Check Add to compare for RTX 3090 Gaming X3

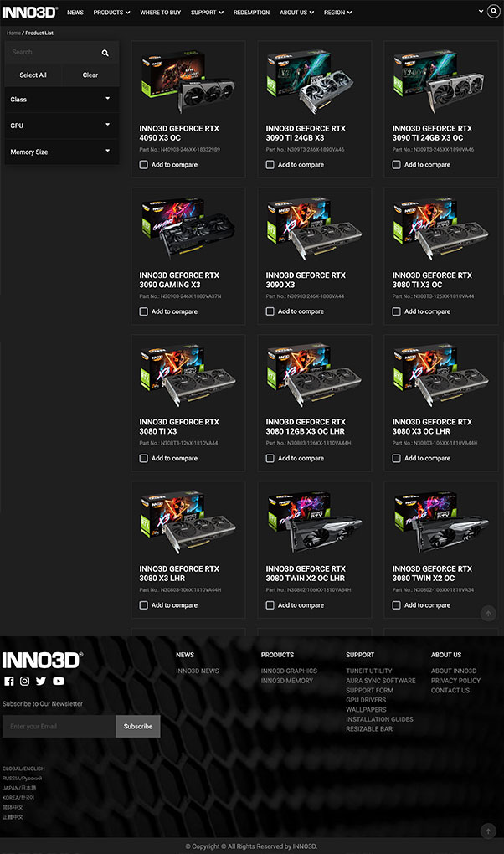(144, 311)
